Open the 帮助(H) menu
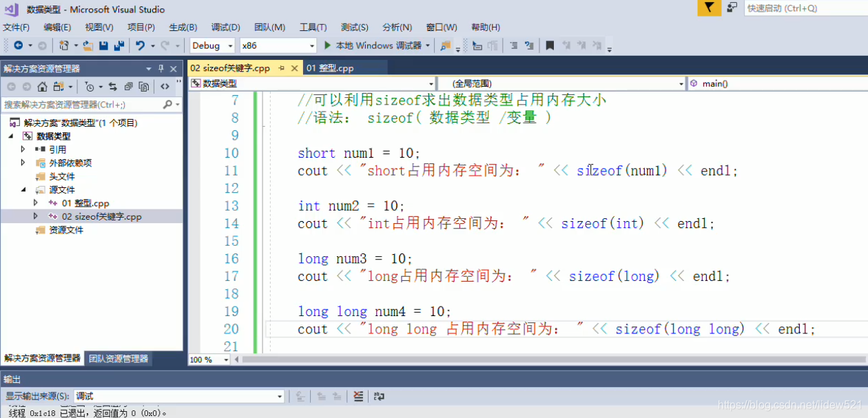Viewport: 868px width, 418px height. click(486, 28)
